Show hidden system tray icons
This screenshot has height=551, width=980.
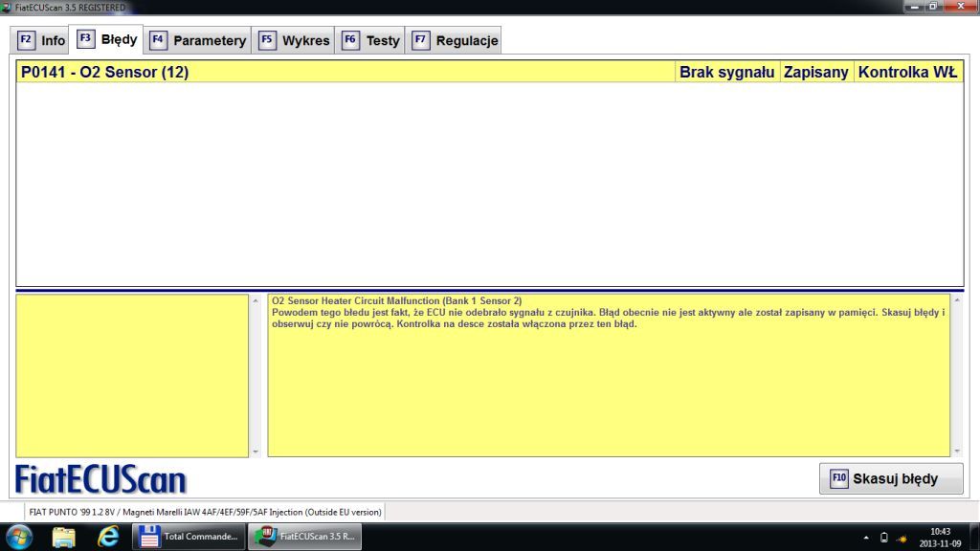[x=866, y=538]
